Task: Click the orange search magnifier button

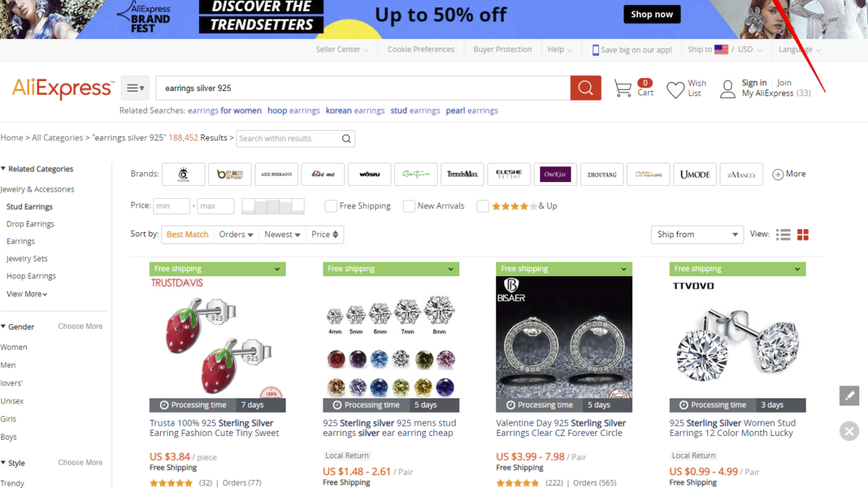Action: point(586,88)
